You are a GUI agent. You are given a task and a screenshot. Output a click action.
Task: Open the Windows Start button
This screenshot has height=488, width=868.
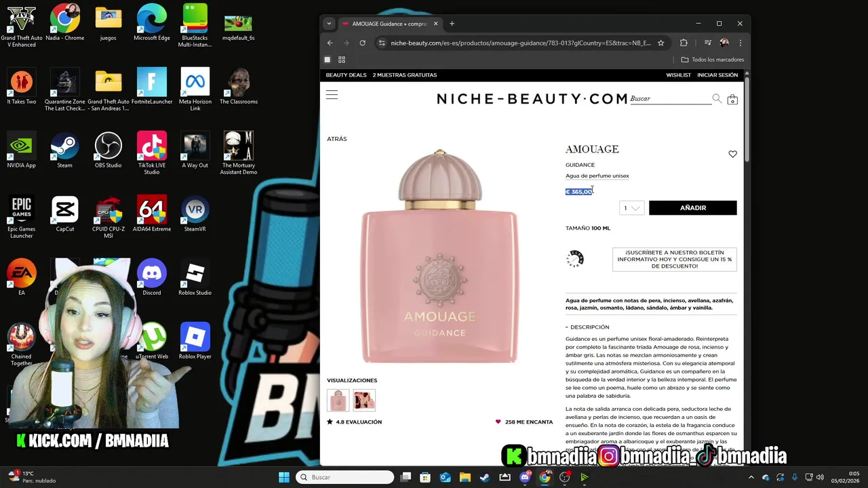[x=284, y=477]
